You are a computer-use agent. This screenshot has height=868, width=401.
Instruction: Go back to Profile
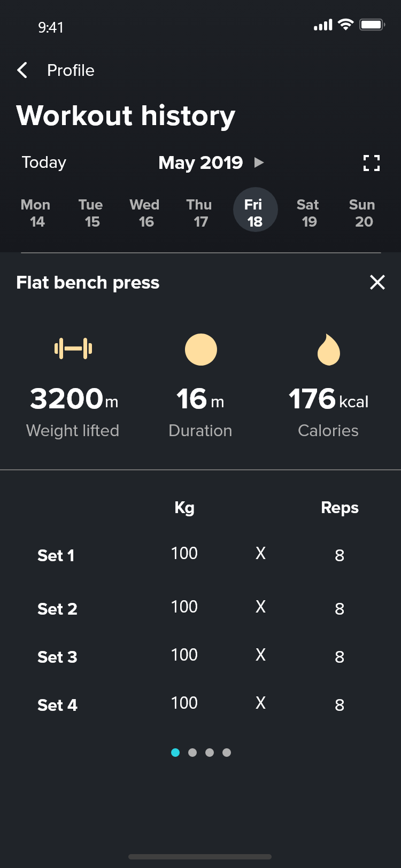pyautogui.click(x=71, y=70)
